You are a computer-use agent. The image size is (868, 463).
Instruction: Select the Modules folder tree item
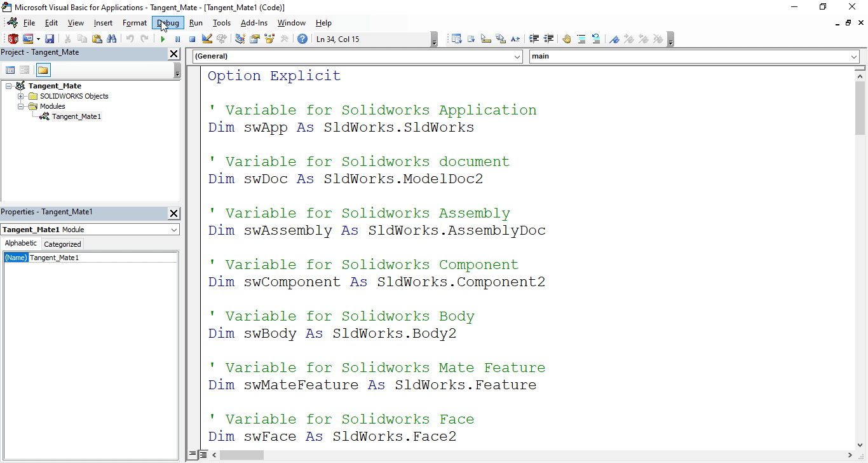(x=53, y=106)
